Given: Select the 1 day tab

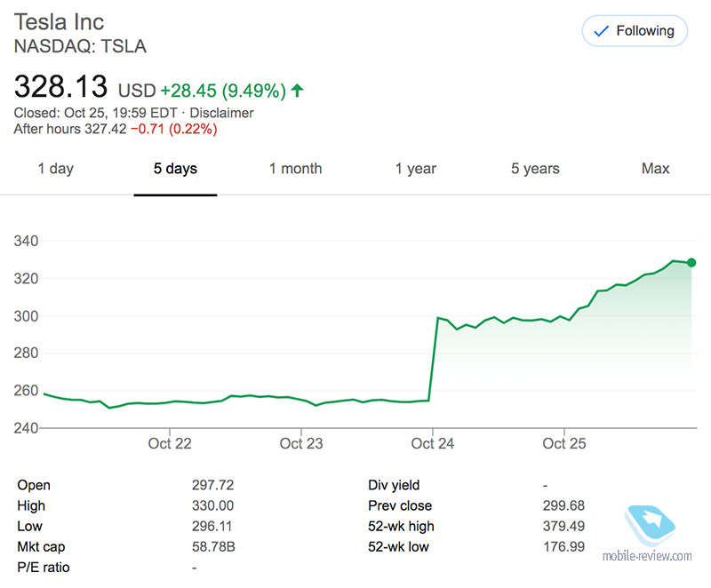Looking at the screenshot, I should pos(56,169).
